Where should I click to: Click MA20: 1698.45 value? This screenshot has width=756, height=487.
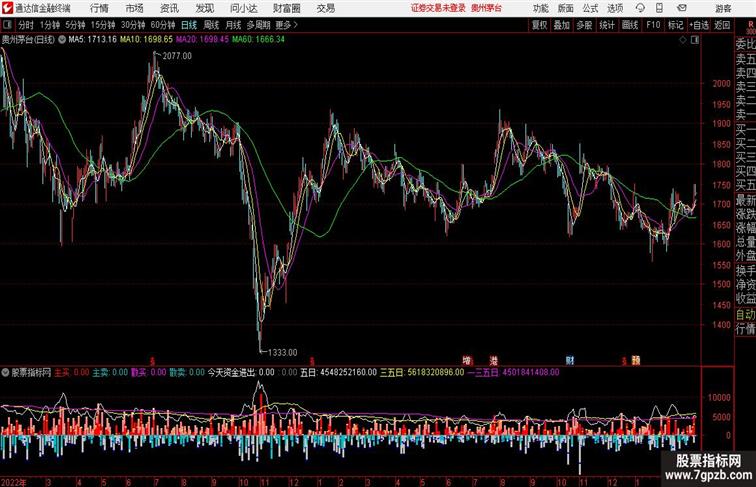point(202,40)
